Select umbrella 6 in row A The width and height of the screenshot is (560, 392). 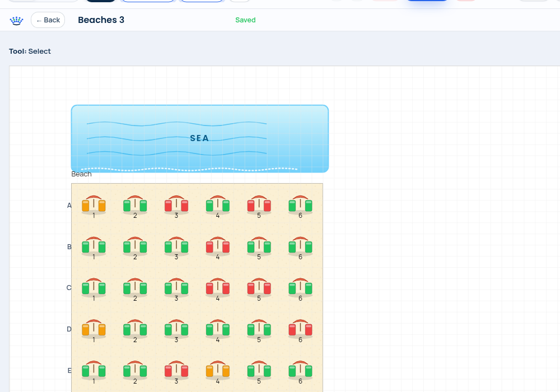(x=300, y=206)
